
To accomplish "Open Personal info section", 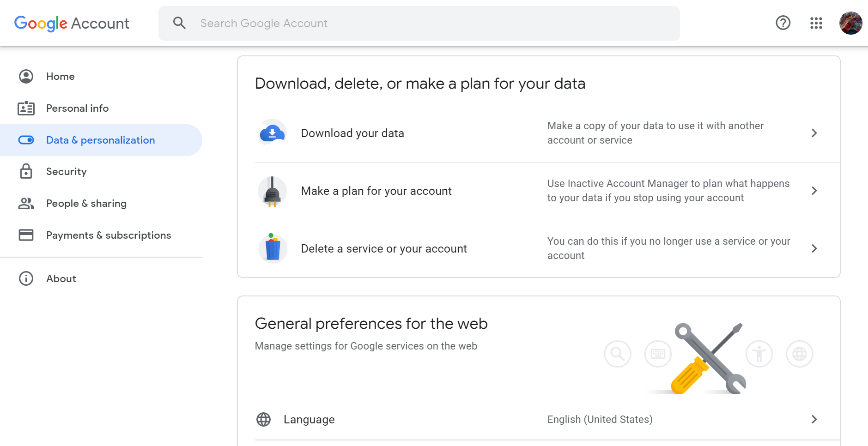I will (x=101, y=108).
